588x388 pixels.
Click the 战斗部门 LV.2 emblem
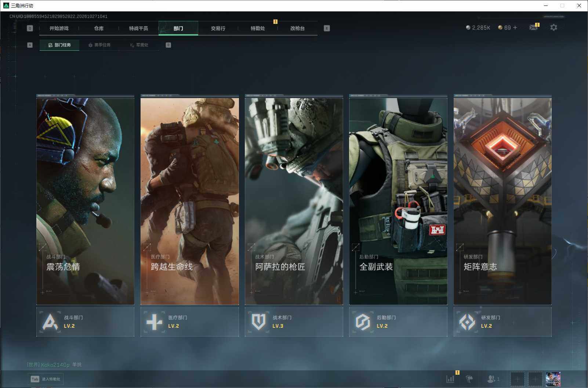(50, 322)
